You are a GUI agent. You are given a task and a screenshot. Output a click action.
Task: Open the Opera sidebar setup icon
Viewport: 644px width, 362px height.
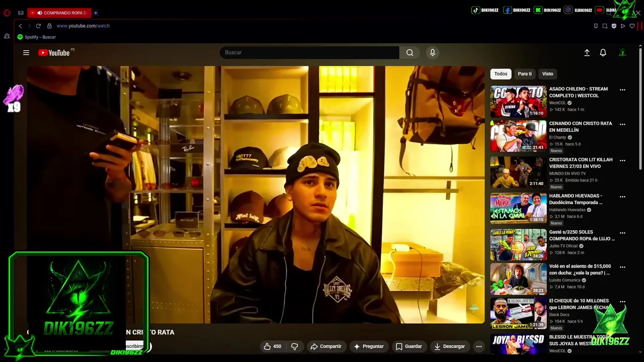7,36
